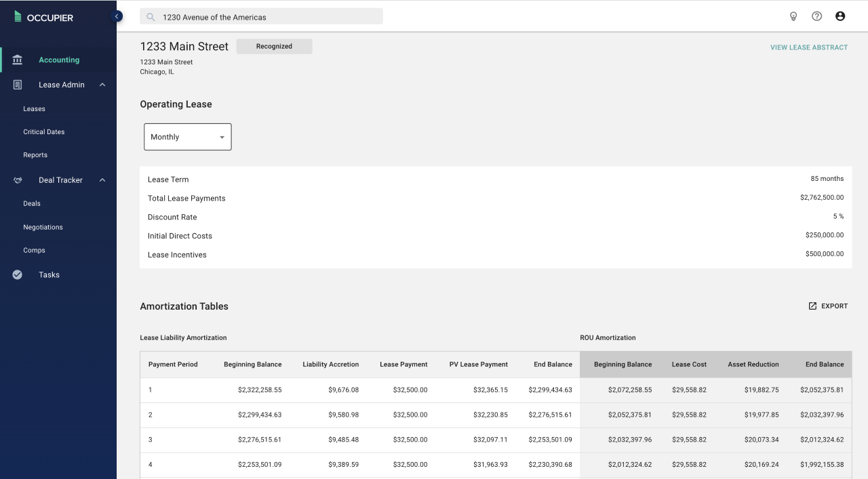Collapse the Lease Admin section chevron
Image resolution: width=868 pixels, height=479 pixels.
102,85
